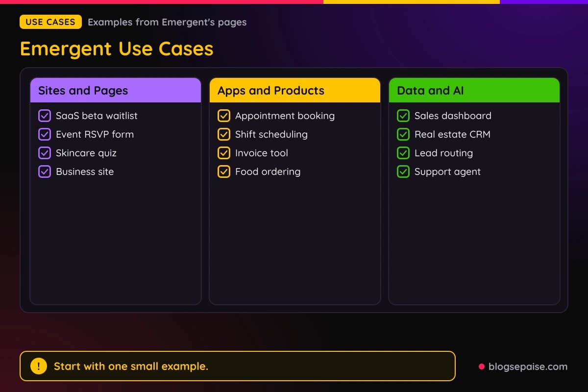Toggle the Invoice tool checkbox
588x392 pixels.
click(224, 153)
